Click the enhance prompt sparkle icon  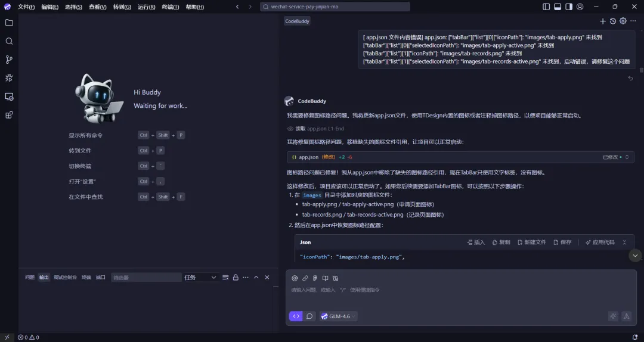[613, 316]
